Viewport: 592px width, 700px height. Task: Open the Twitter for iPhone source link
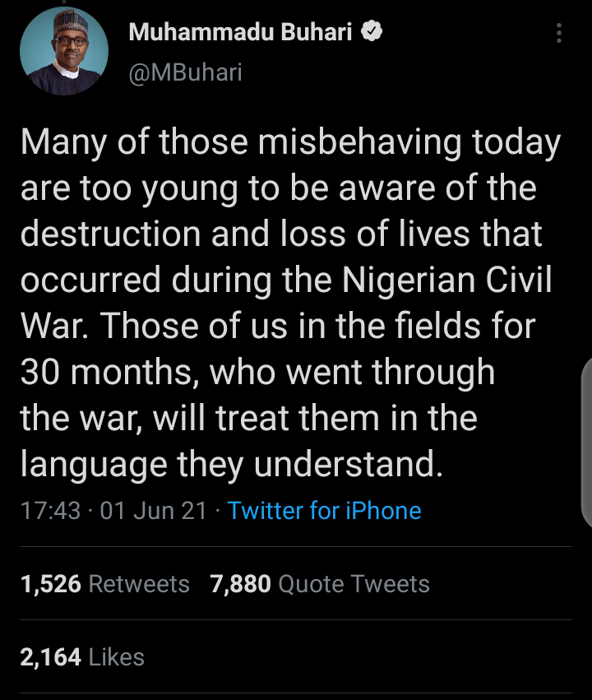pyautogui.click(x=324, y=510)
